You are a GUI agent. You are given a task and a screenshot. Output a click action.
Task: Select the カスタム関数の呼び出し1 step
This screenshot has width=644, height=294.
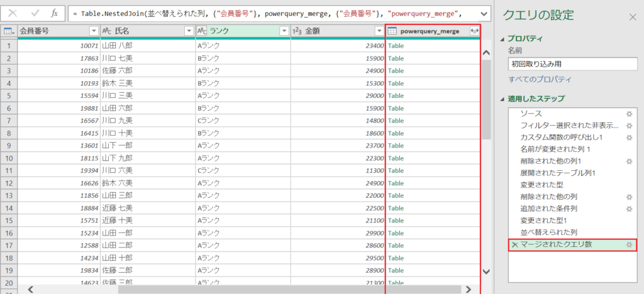(562, 138)
